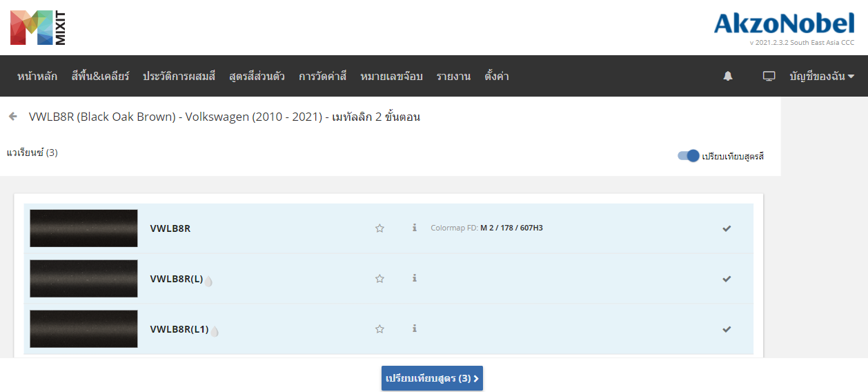Click the back arrow beside VWLB8R title
This screenshot has height=392, width=868.
(12, 117)
